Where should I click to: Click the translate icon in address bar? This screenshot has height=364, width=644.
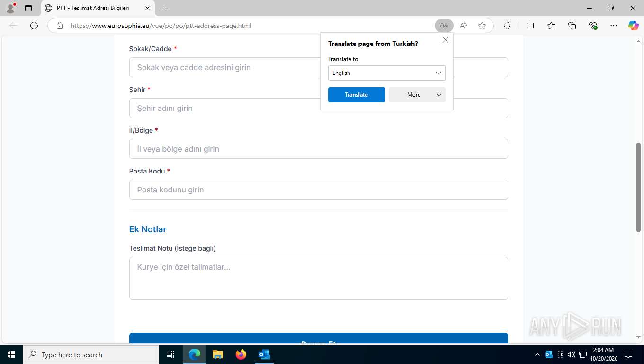click(x=444, y=26)
